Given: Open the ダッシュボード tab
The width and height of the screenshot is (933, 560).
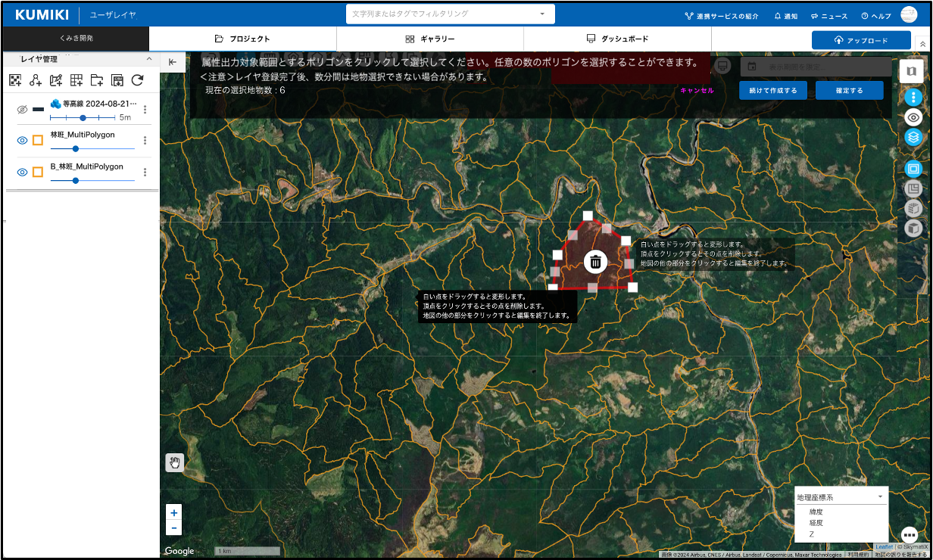Looking at the screenshot, I should (x=617, y=39).
